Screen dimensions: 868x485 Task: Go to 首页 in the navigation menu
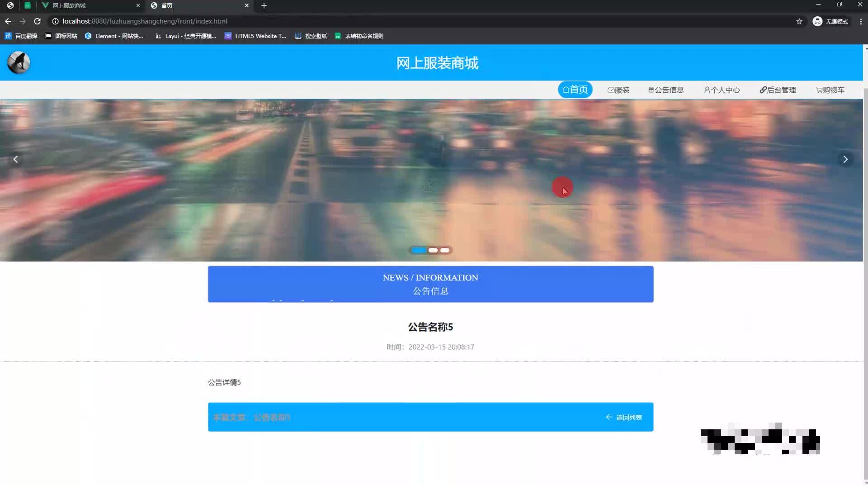click(575, 90)
